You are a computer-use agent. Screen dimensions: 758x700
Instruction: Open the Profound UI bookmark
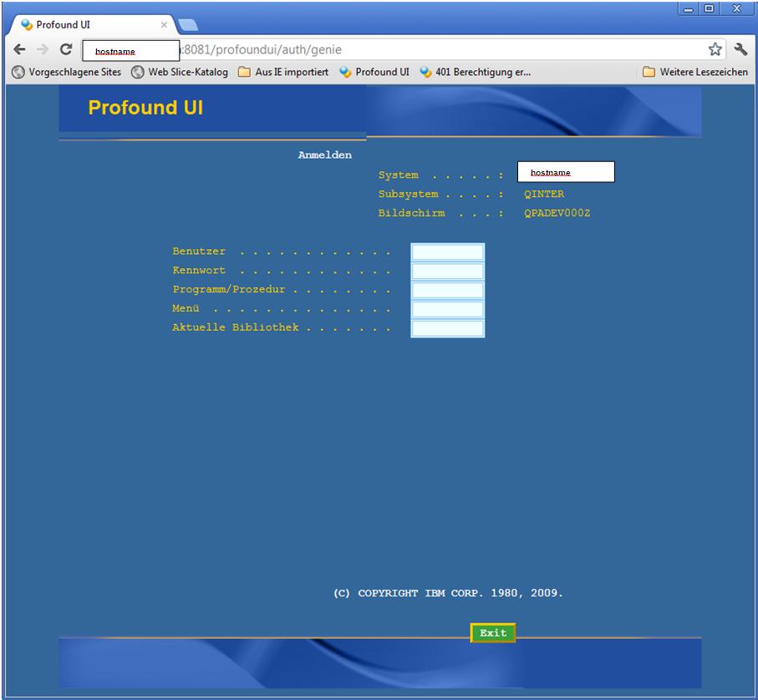click(374, 72)
